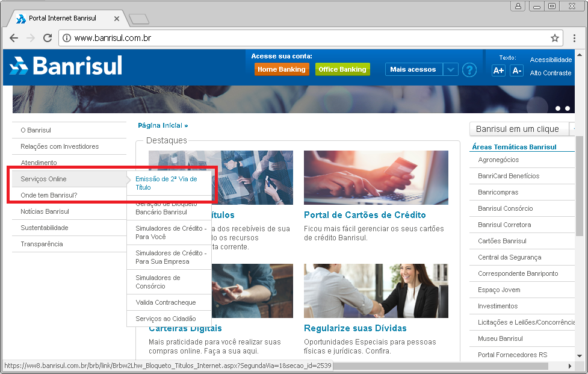This screenshot has width=588, height=374.
Task: Open a new browser tab
Action: click(x=139, y=19)
